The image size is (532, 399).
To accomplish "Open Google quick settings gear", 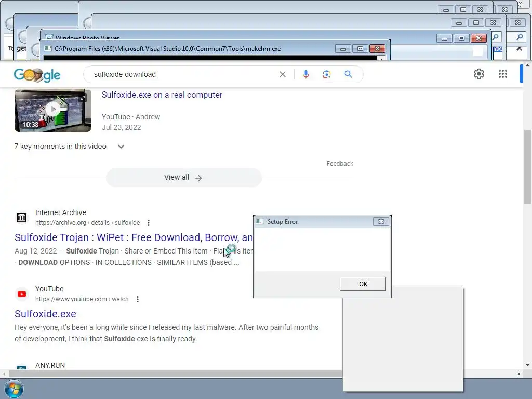I will point(478,74).
